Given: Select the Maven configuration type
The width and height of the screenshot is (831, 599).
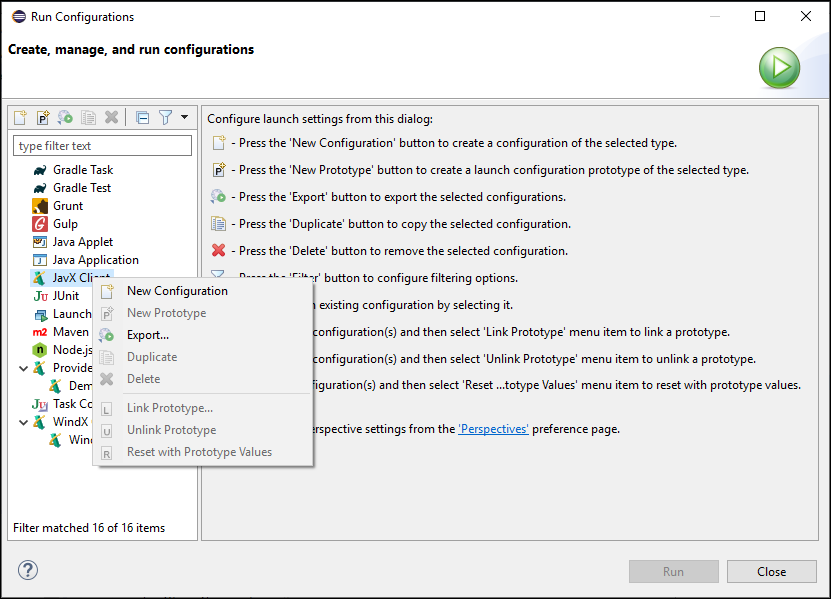Looking at the screenshot, I should coord(60,332).
